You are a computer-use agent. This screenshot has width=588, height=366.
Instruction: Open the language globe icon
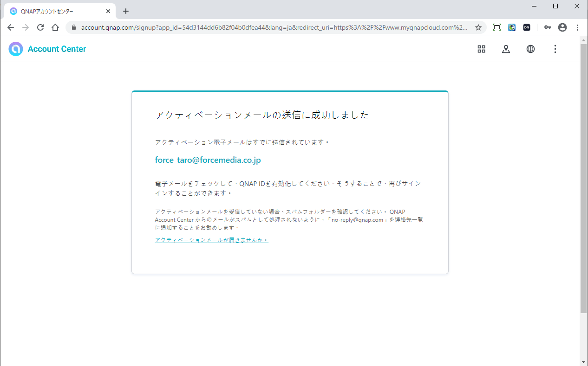click(x=530, y=49)
